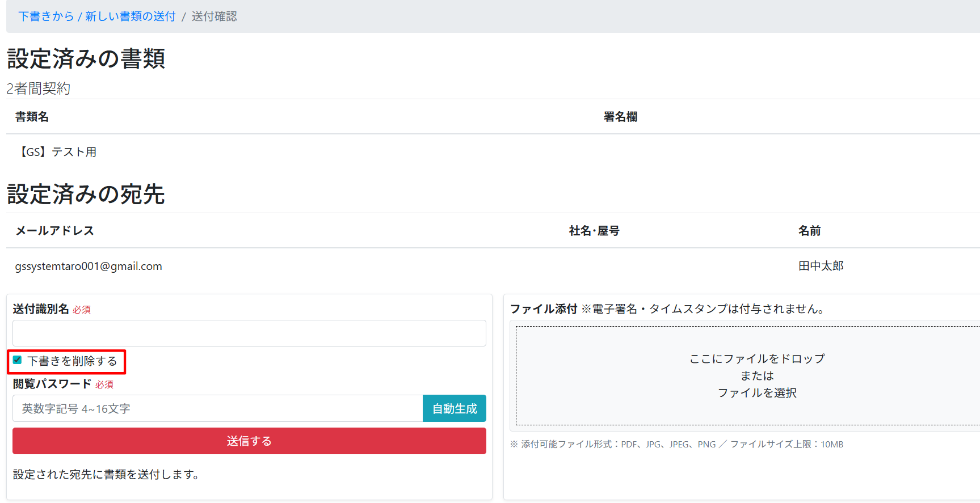The width and height of the screenshot is (980, 503).
Task: Click the 設定済みの書類 heading
Action: [x=86, y=59]
